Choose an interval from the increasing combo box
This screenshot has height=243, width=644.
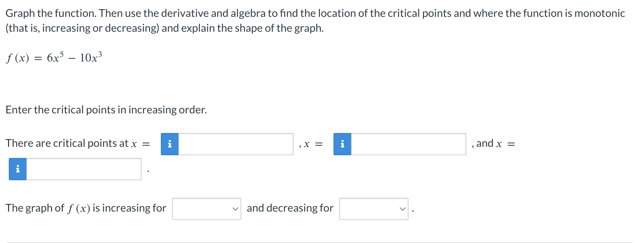pyautogui.click(x=206, y=209)
